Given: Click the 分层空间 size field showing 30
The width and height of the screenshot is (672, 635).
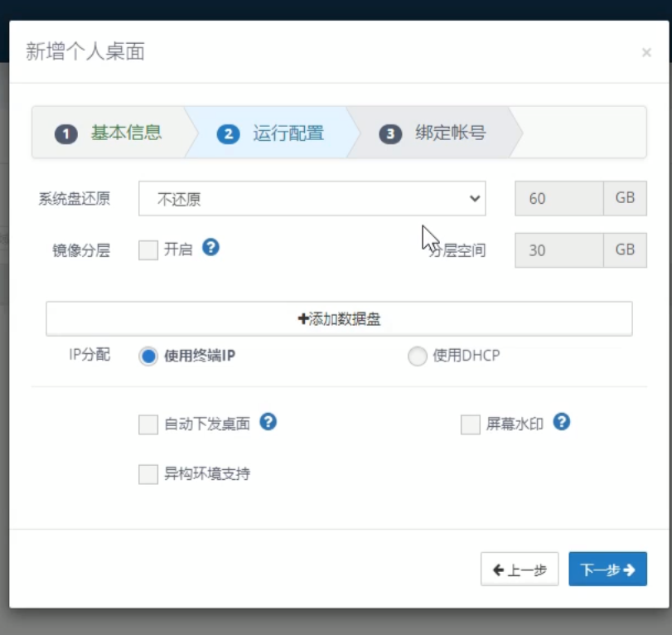Looking at the screenshot, I should [x=559, y=250].
